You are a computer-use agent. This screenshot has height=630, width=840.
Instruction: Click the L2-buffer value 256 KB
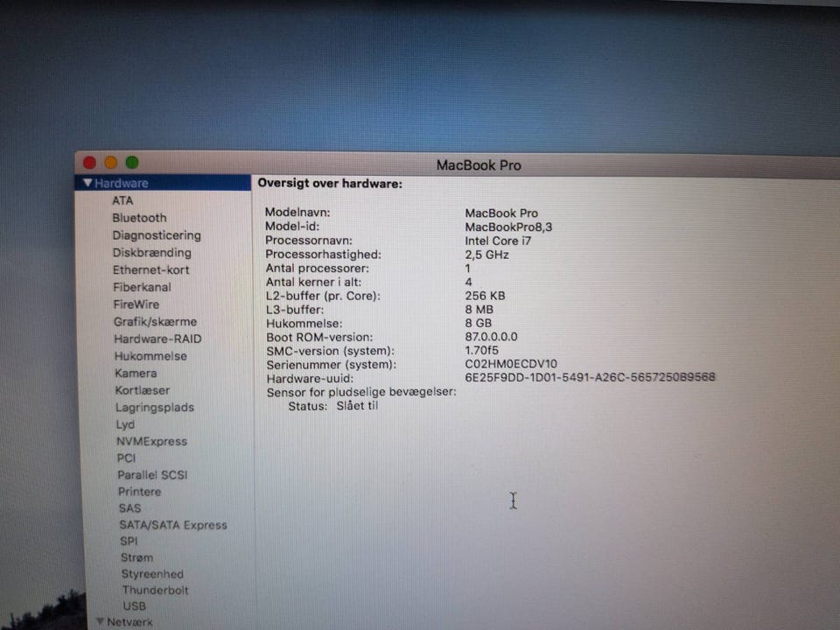pyautogui.click(x=485, y=296)
